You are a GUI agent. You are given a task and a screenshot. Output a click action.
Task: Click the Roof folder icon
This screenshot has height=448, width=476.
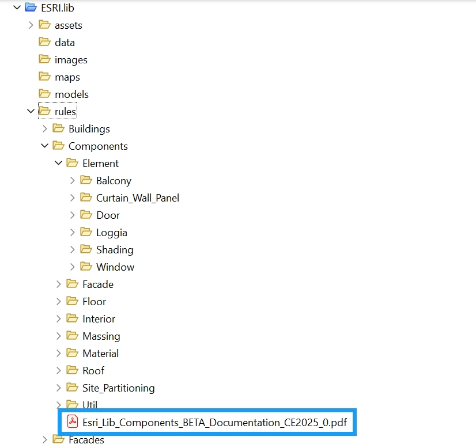pyautogui.click(x=73, y=370)
